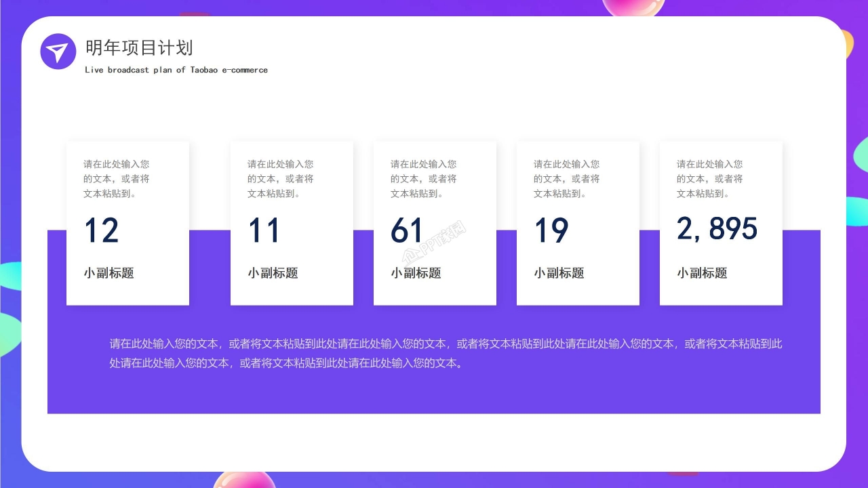Select subtitle 'Live broadcast plan of Taobao e-commerce'
This screenshot has height=488, width=868.
tap(176, 70)
